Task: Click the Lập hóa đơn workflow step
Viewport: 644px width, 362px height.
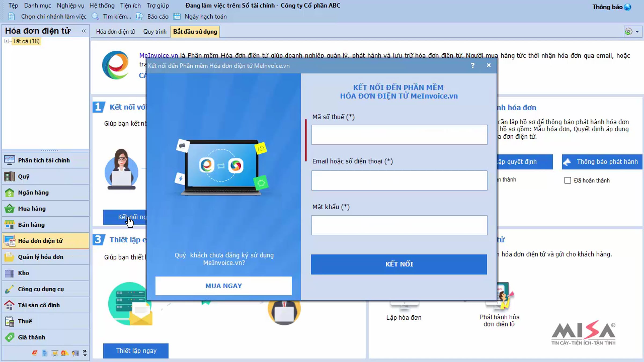Action: (404, 317)
